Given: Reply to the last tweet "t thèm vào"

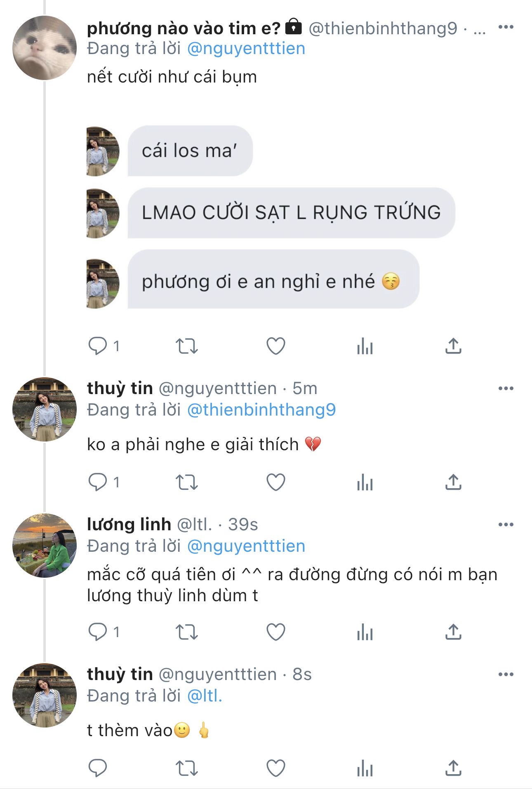Looking at the screenshot, I should (x=98, y=768).
